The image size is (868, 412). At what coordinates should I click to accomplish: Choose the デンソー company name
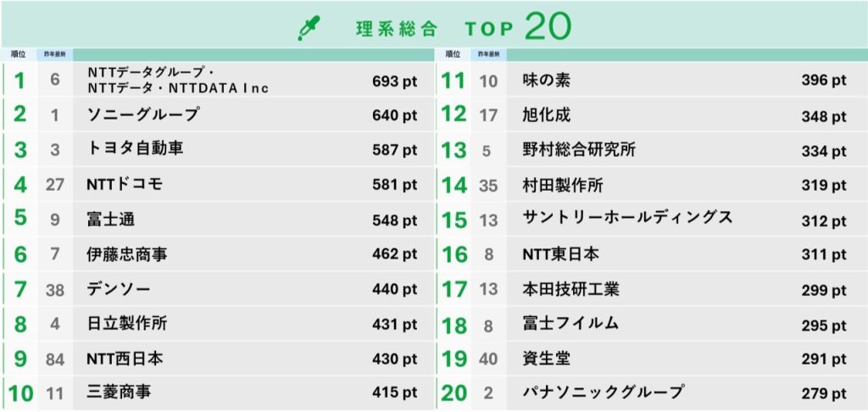click(119, 289)
